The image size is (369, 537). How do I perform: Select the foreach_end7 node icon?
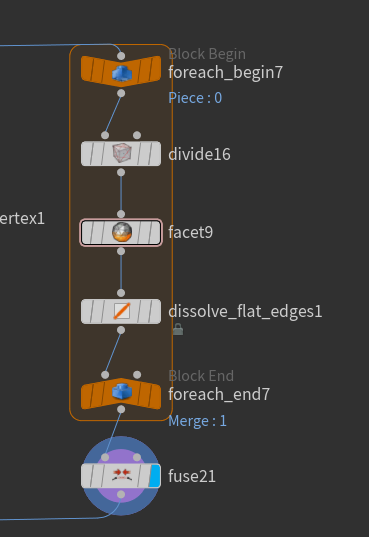pyautogui.click(x=122, y=391)
